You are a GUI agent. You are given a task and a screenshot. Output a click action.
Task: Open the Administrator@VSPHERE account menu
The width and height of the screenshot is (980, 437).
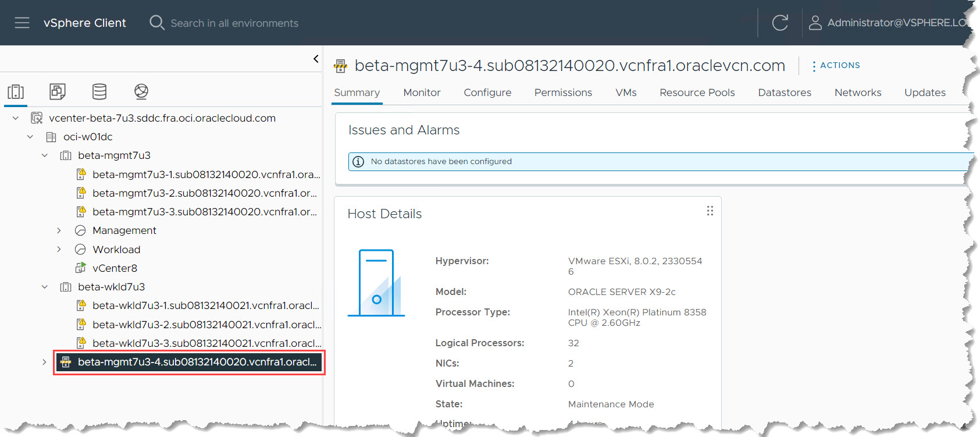(896, 23)
